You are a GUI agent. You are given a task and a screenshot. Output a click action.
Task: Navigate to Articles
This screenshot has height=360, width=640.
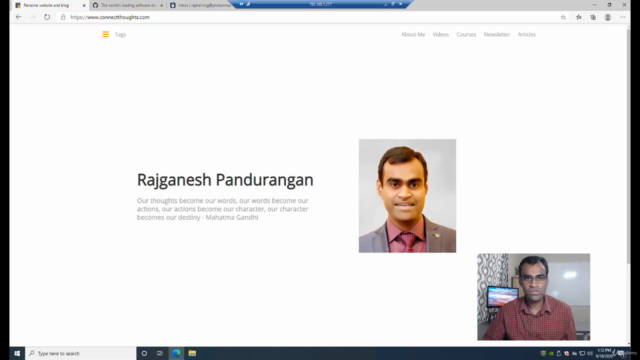point(527,34)
